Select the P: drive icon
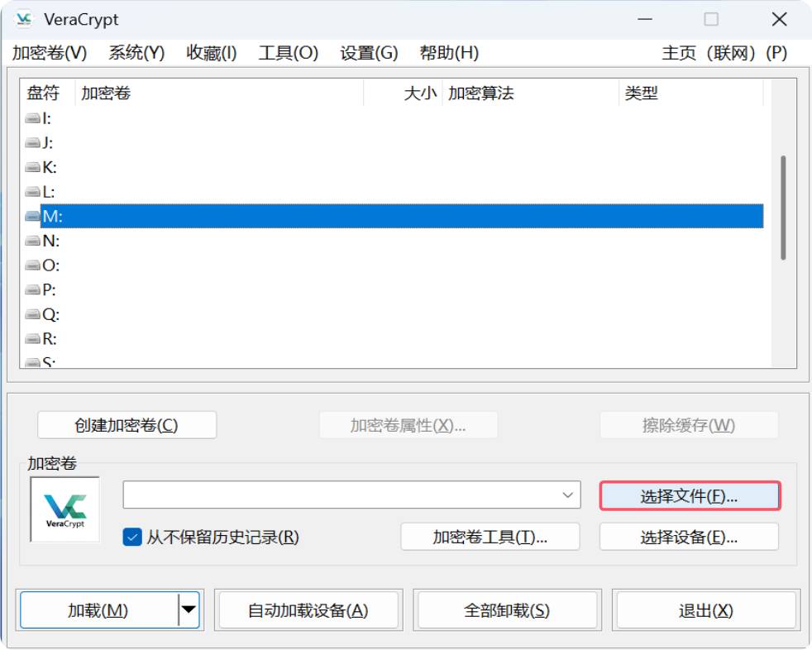 [33, 290]
